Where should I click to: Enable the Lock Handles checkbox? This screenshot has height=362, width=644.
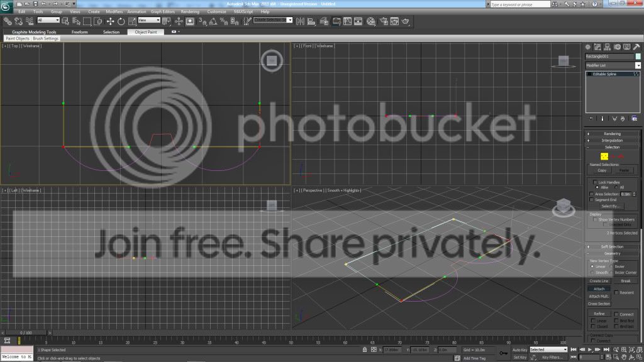(x=595, y=182)
